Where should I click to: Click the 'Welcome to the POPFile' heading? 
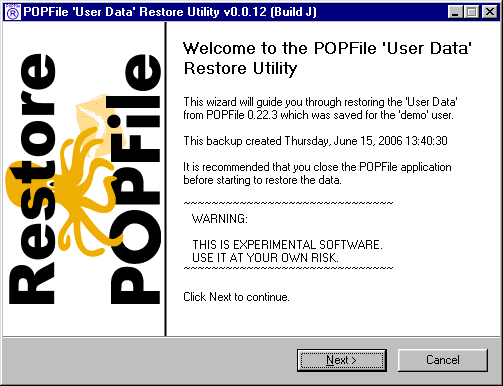coord(327,58)
